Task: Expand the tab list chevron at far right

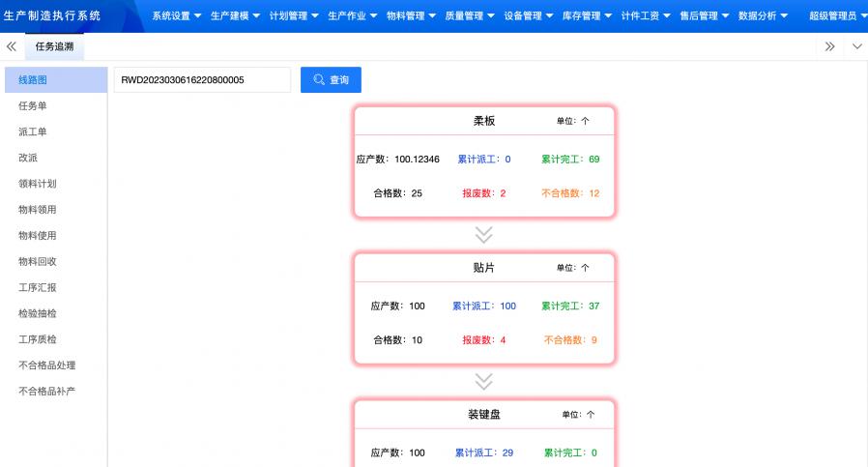Action: [856, 46]
